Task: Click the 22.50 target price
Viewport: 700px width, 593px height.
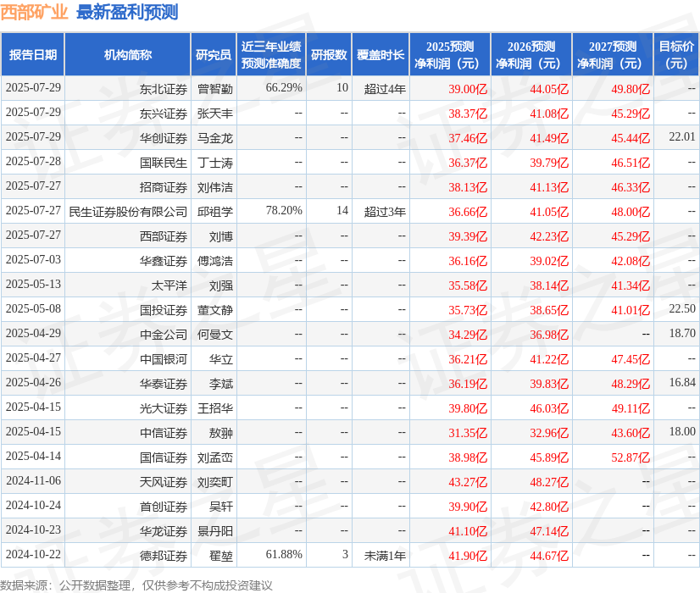Action: coord(682,308)
